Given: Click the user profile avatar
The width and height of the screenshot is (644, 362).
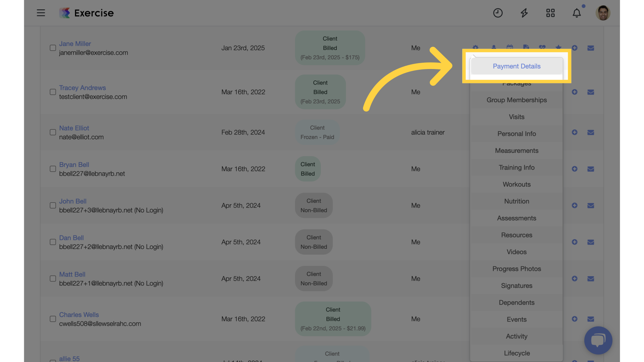Looking at the screenshot, I should [x=603, y=12].
